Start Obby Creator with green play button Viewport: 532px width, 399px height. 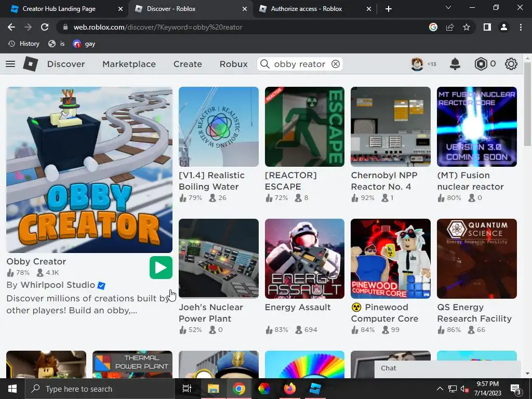tap(161, 268)
